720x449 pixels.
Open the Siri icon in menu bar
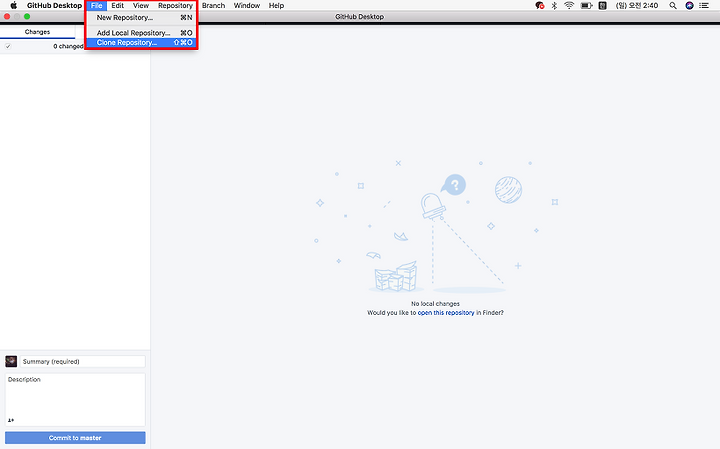click(689, 6)
